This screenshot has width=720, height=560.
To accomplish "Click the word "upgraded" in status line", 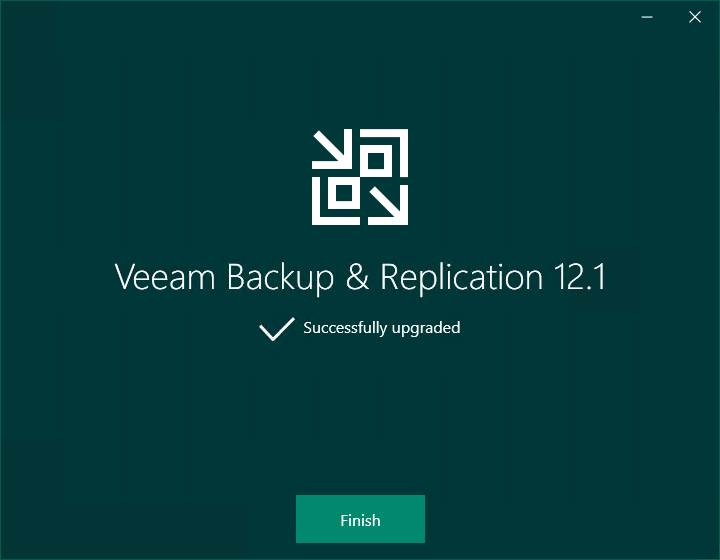I will 426,329.
